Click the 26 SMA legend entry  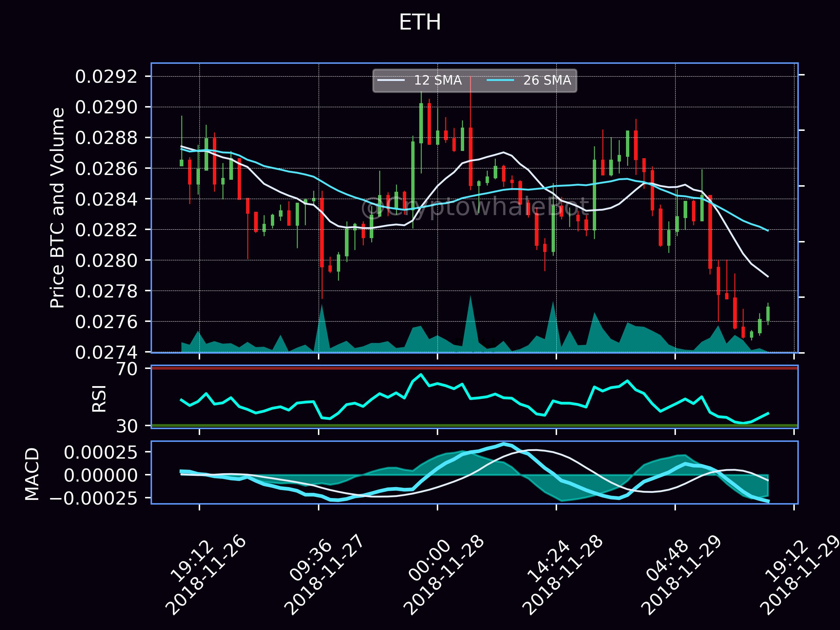coord(529,81)
